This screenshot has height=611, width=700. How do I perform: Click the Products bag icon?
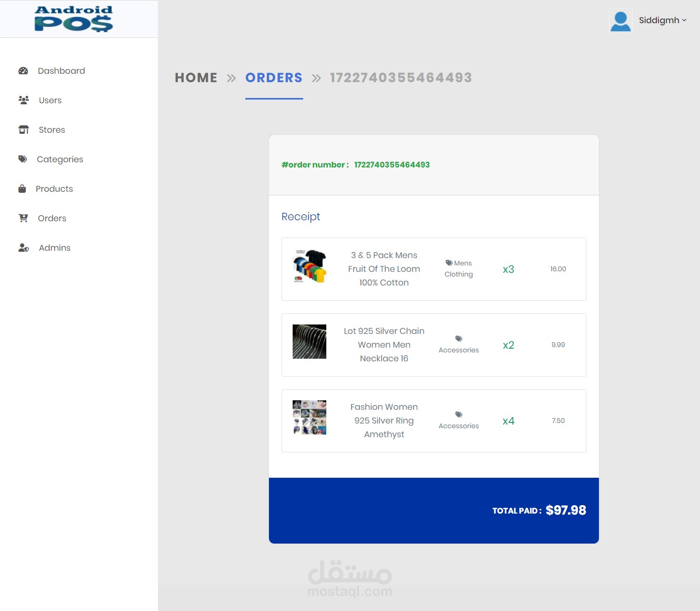[22, 189]
